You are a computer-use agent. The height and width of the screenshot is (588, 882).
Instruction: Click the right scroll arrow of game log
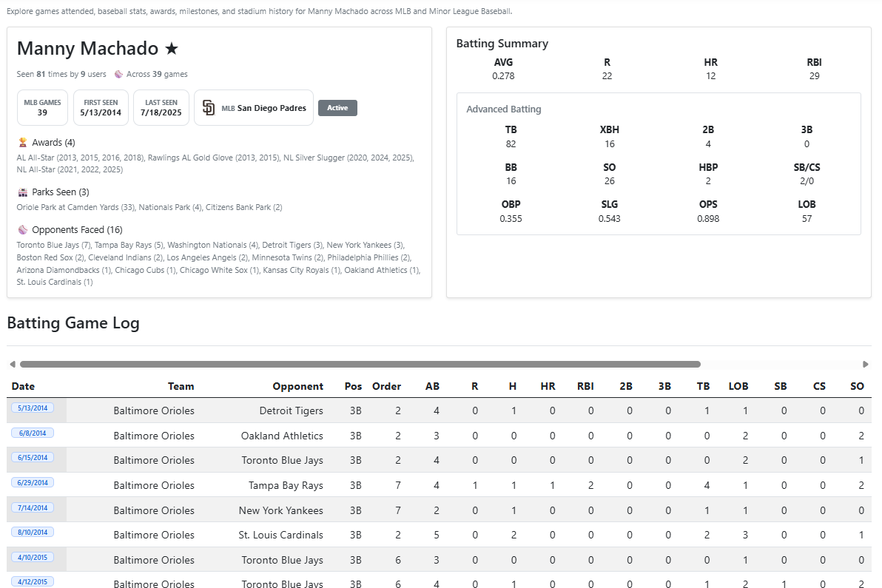(x=866, y=365)
